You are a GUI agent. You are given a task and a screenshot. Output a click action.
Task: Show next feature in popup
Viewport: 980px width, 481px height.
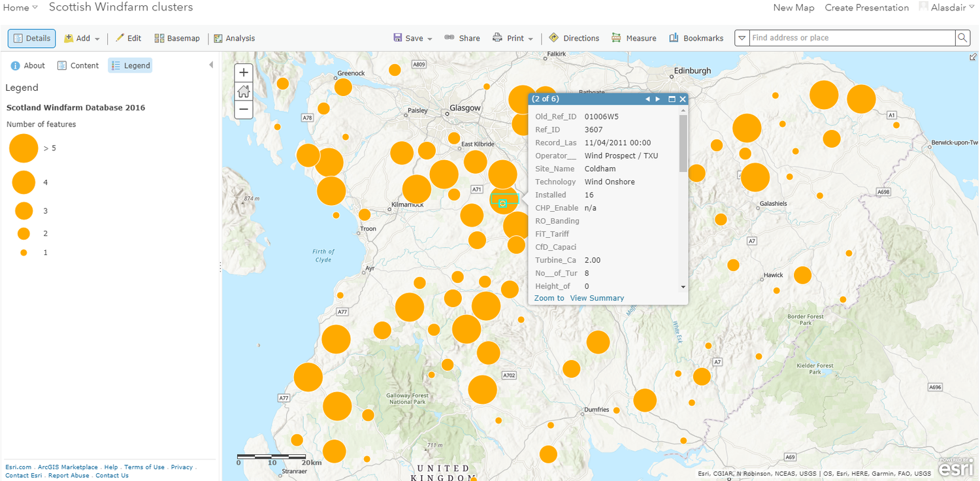tap(658, 99)
